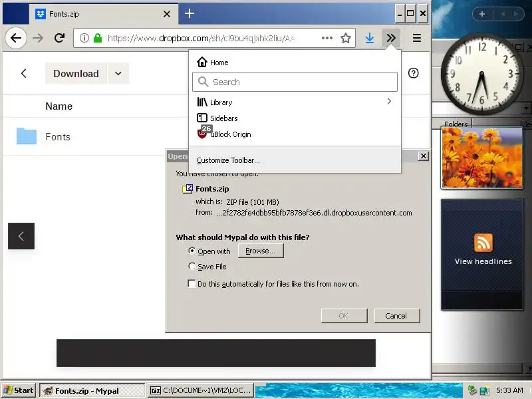The width and height of the screenshot is (532, 399).
Task: Toggle the overflow chevron toolbar menu
Action: click(391, 38)
